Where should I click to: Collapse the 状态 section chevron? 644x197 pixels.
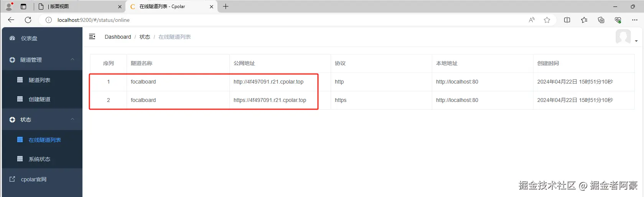72,119
